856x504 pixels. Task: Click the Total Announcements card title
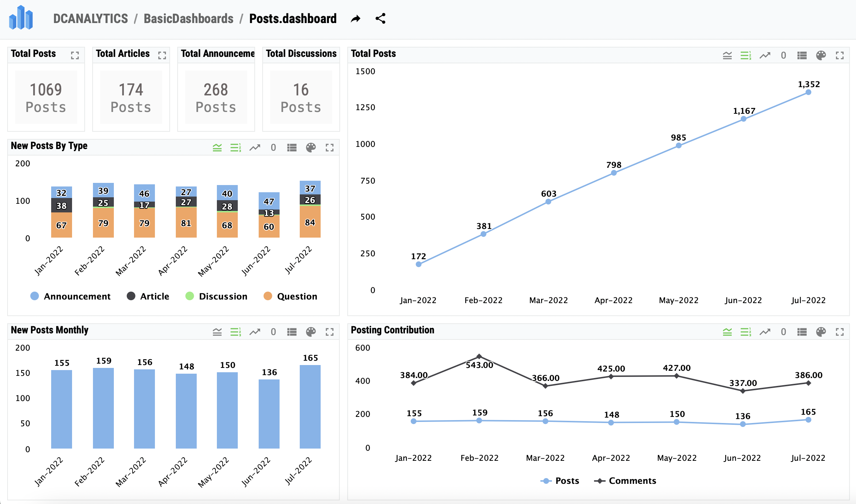pos(218,54)
